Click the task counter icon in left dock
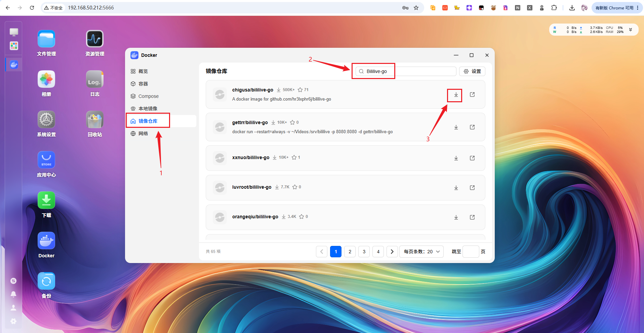This screenshot has height=333, width=644. point(13,281)
